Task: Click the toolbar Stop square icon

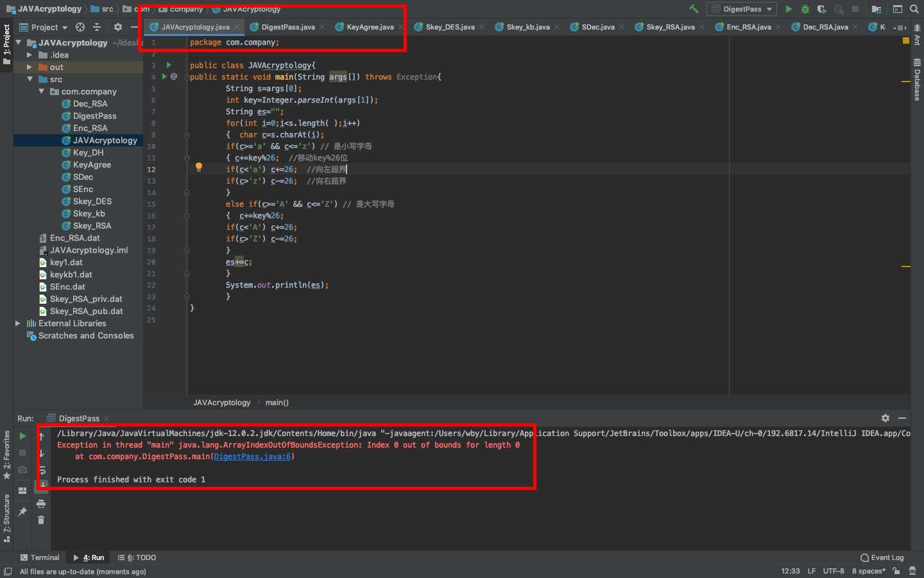Action: (855, 9)
